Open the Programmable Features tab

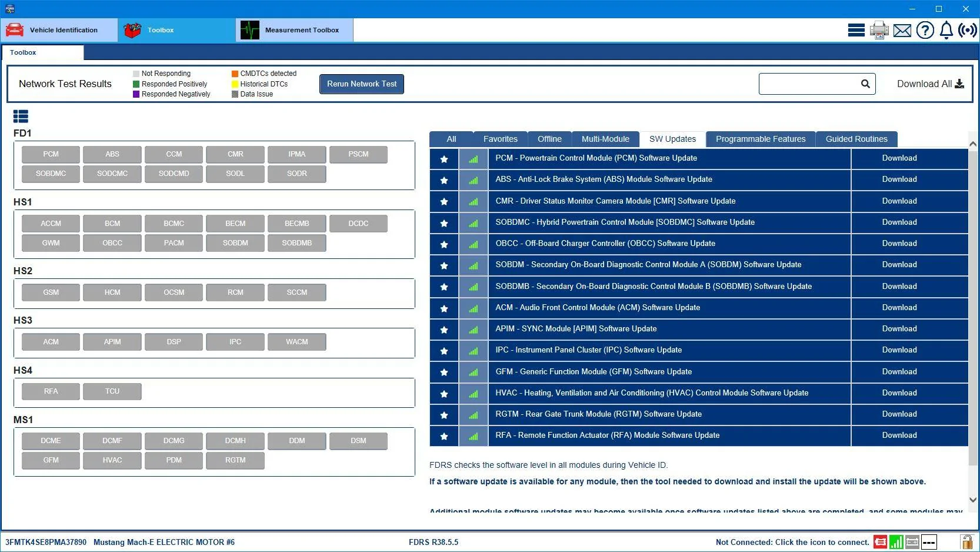(761, 139)
